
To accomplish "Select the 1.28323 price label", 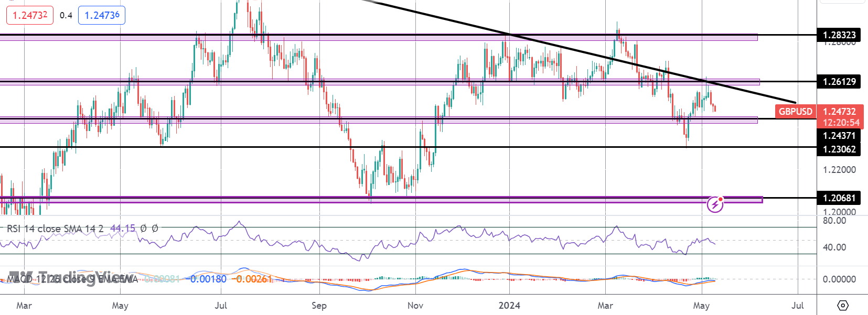I will [839, 35].
